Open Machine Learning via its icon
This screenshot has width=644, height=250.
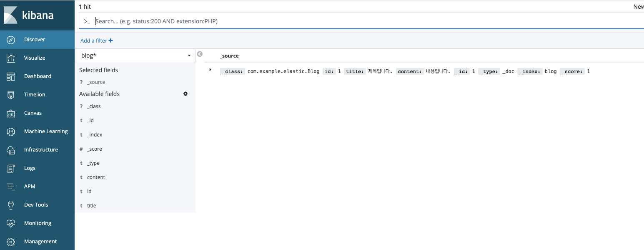(x=11, y=131)
